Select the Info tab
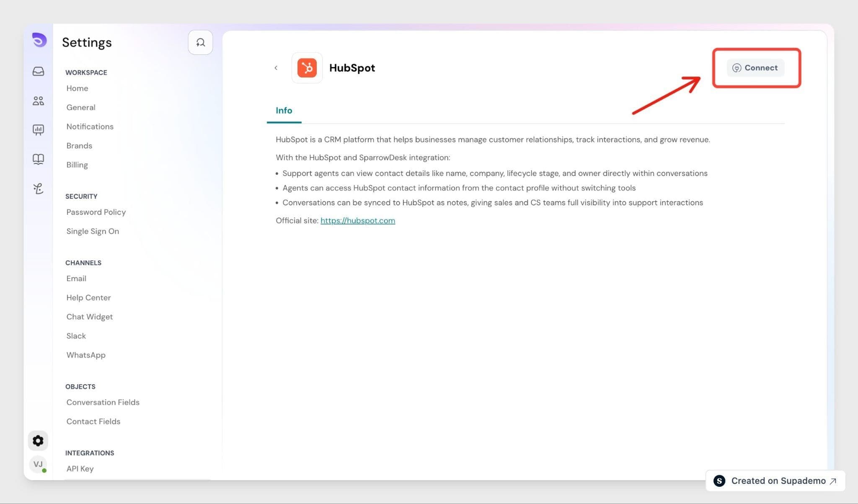The height and width of the screenshot is (504, 858). coord(284,111)
